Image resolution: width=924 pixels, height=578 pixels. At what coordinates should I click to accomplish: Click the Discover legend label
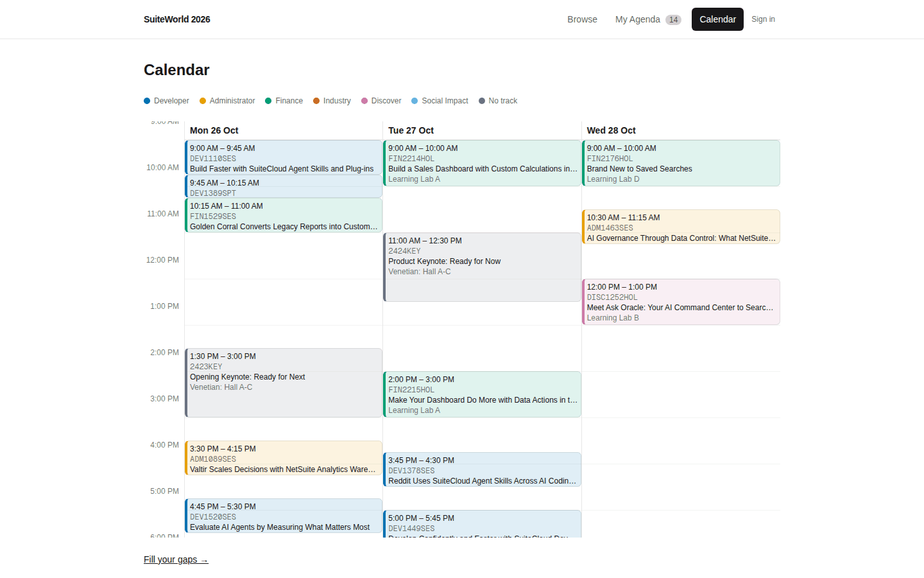(x=386, y=101)
